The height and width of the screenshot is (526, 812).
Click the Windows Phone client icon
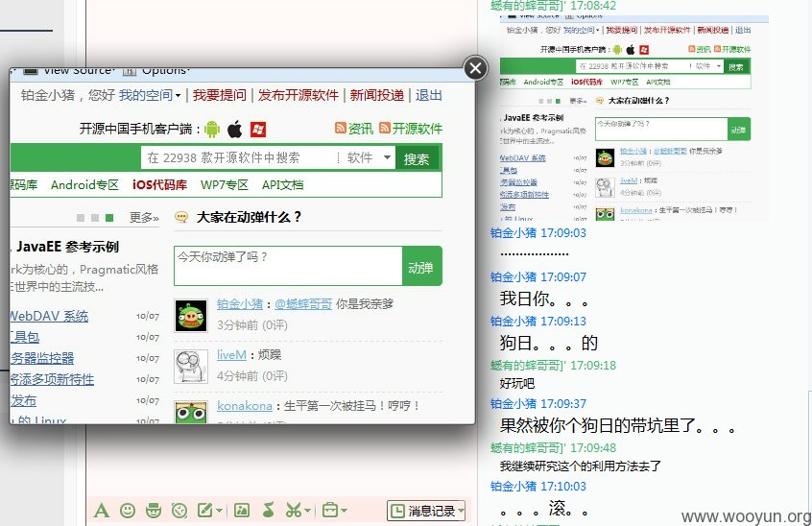coord(258,130)
